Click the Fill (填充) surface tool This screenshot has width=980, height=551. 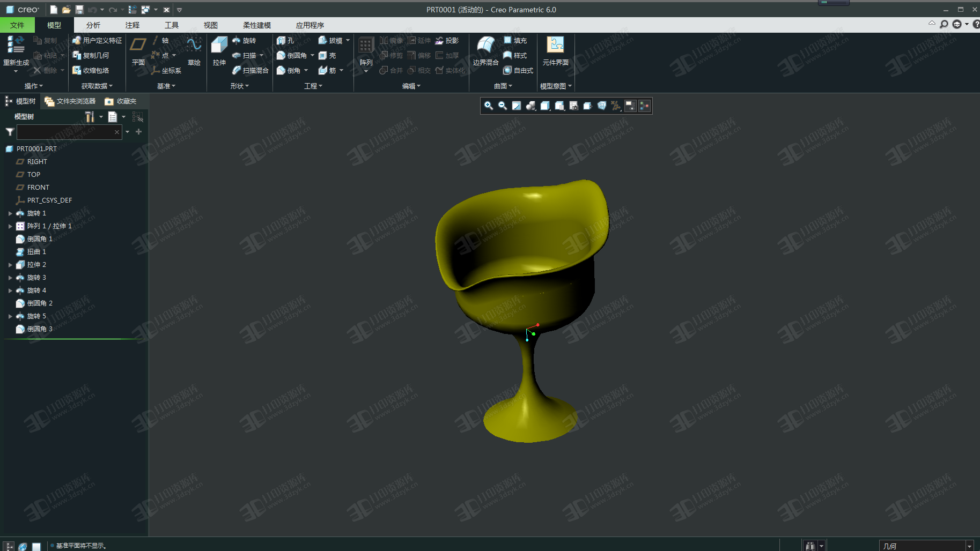(515, 41)
